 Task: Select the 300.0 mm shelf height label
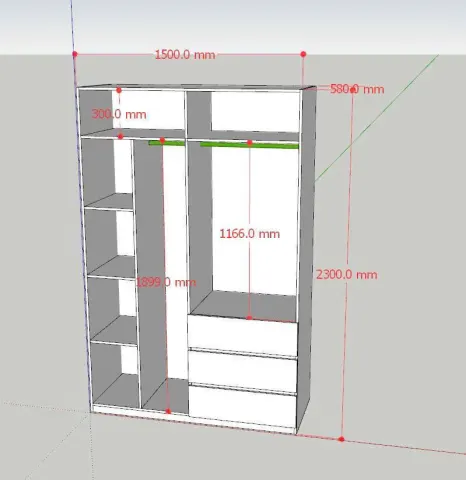click(x=119, y=114)
